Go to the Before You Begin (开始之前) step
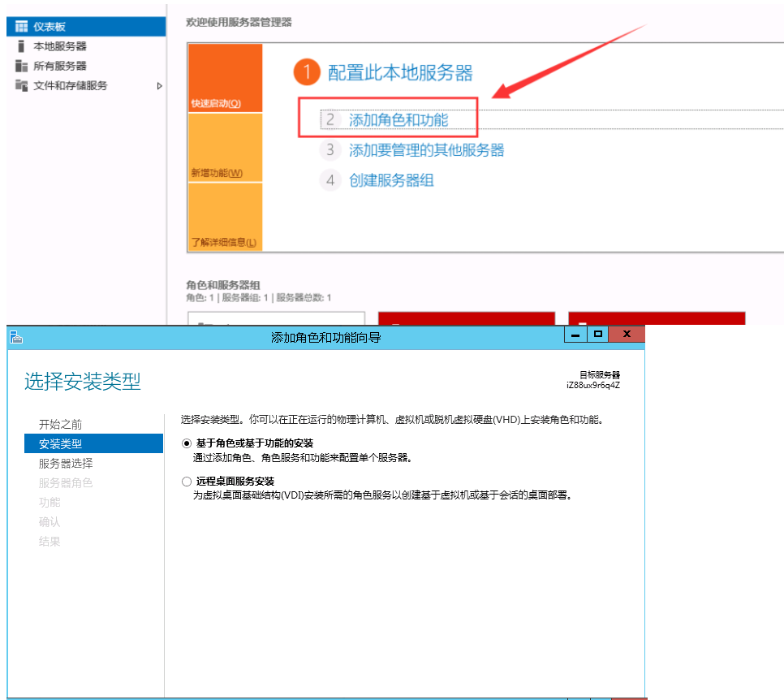Screen dimensions: 784x700 coord(60,425)
